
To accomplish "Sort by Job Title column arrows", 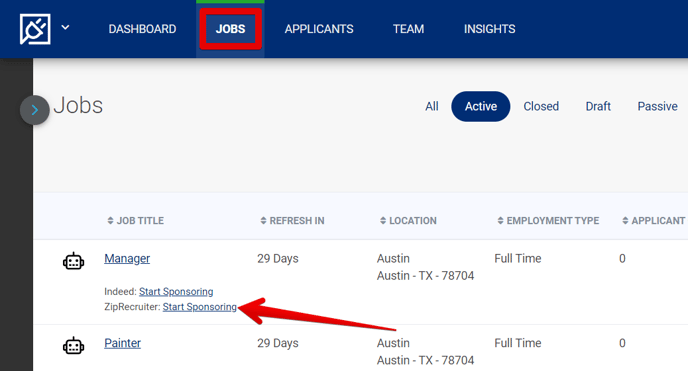I will tap(110, 221).
